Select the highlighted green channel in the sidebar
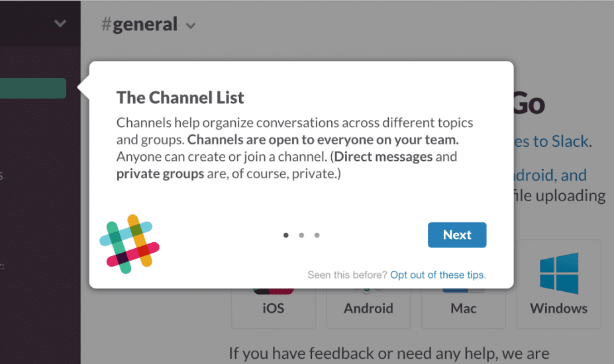 (x=33, y=89)
